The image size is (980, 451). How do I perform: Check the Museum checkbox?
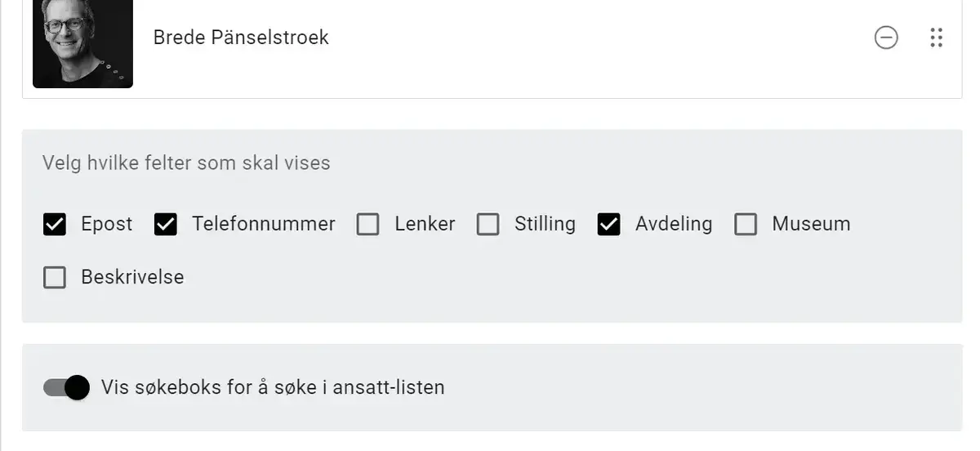[x=746, y=224]
